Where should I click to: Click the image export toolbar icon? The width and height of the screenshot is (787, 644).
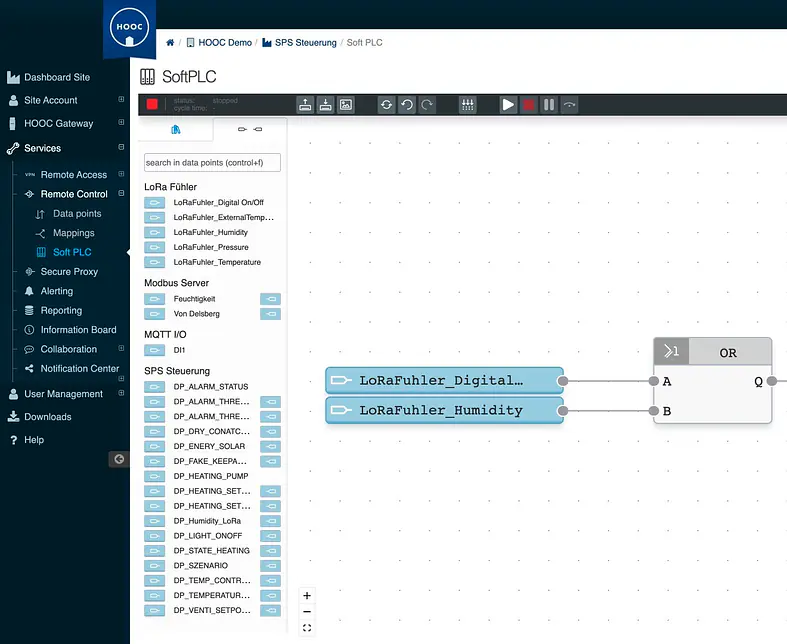pos(346,104)
